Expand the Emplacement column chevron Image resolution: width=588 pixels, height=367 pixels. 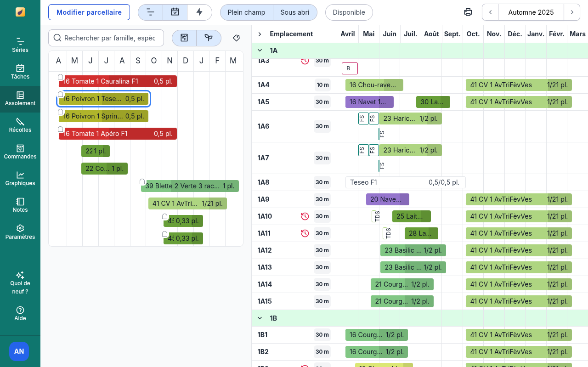point(260,34)
